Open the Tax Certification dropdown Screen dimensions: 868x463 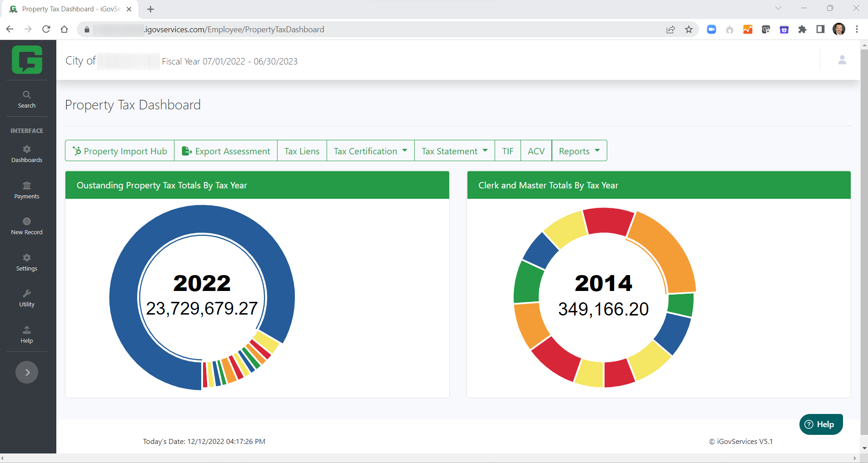[370, 151]
